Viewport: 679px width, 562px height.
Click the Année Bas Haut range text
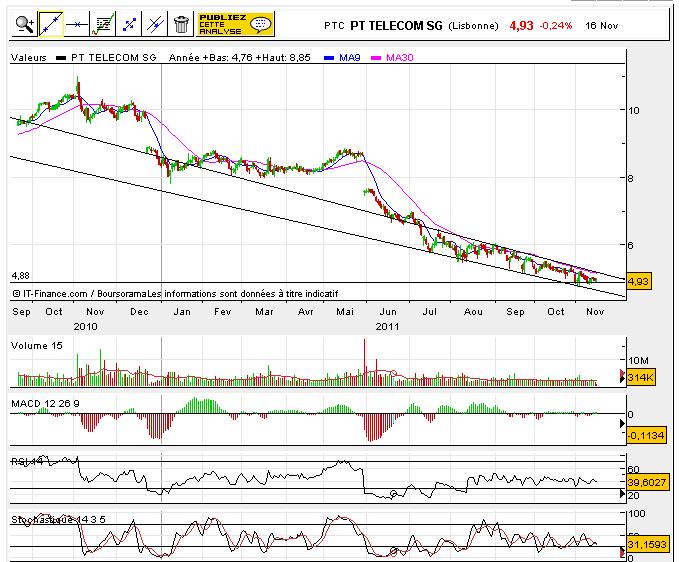tap(239, 57)
